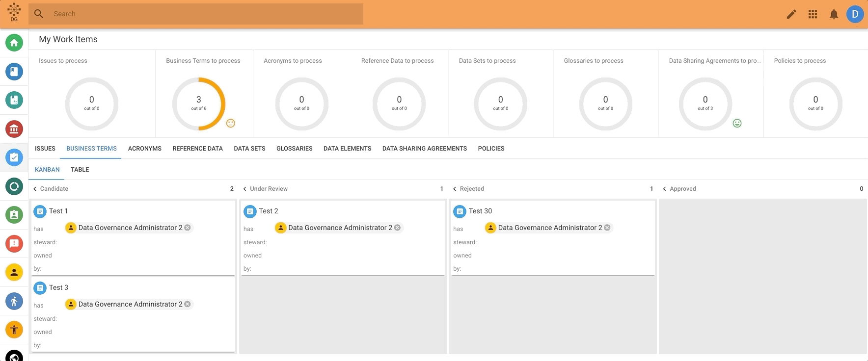Click the Test 30 card's business term icon

point(460,211)
